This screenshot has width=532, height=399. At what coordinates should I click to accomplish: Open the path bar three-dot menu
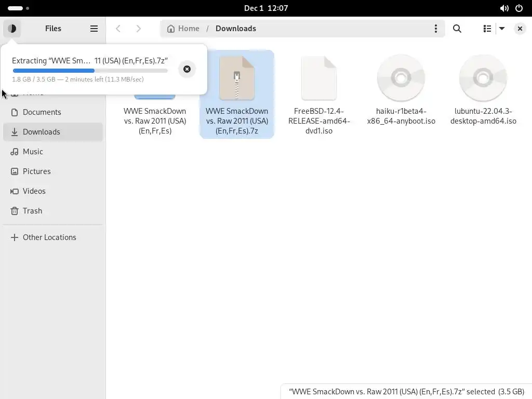[x=436, y=29]
